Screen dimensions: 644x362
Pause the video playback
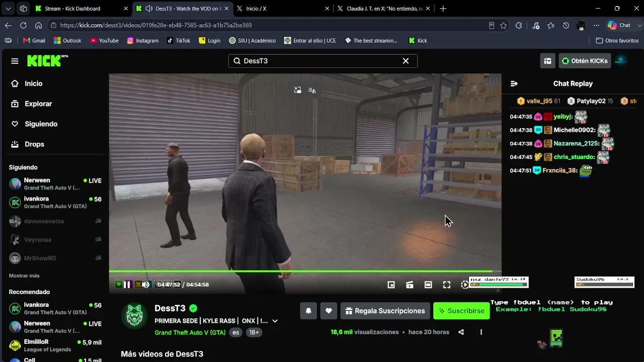point(127,285)
